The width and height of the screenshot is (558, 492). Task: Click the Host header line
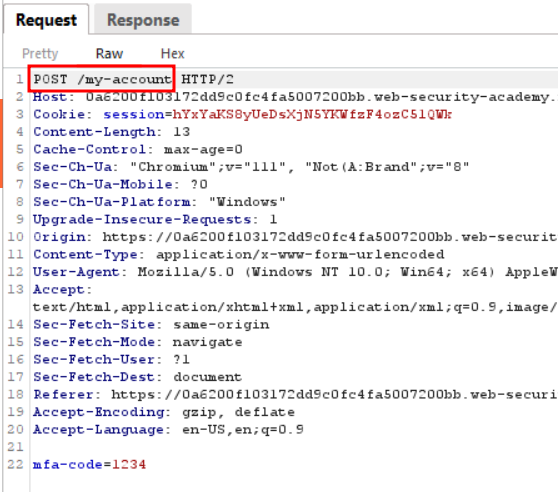coord(295,97)
